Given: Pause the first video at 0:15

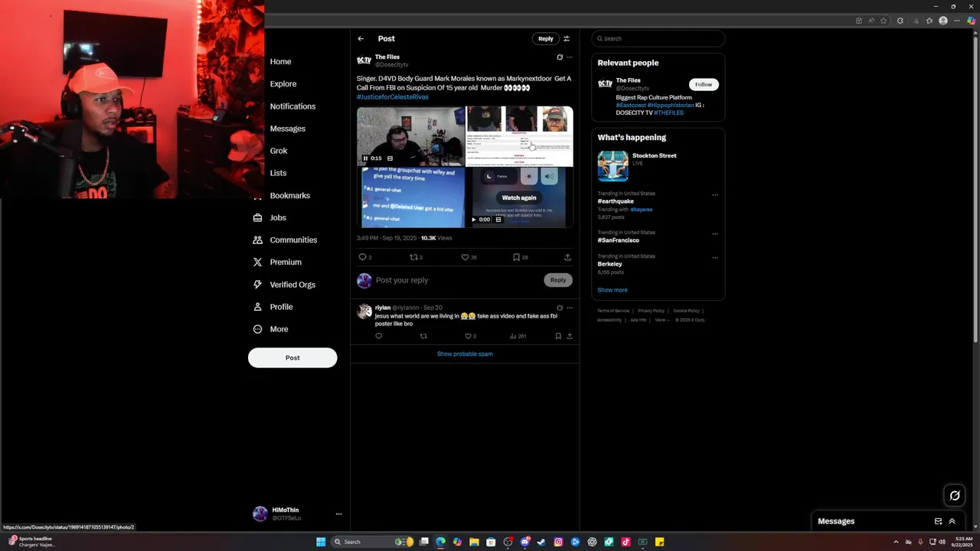Looking at the screenshot, I should (x=365, y=158).
